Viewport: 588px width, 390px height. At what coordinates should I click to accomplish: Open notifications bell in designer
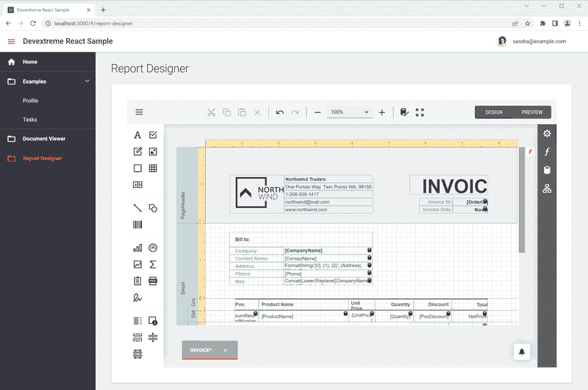522,352
